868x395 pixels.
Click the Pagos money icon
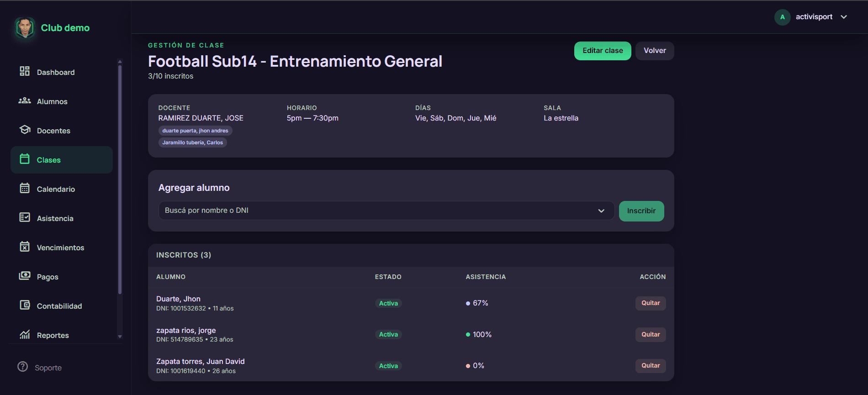(25, 276)
